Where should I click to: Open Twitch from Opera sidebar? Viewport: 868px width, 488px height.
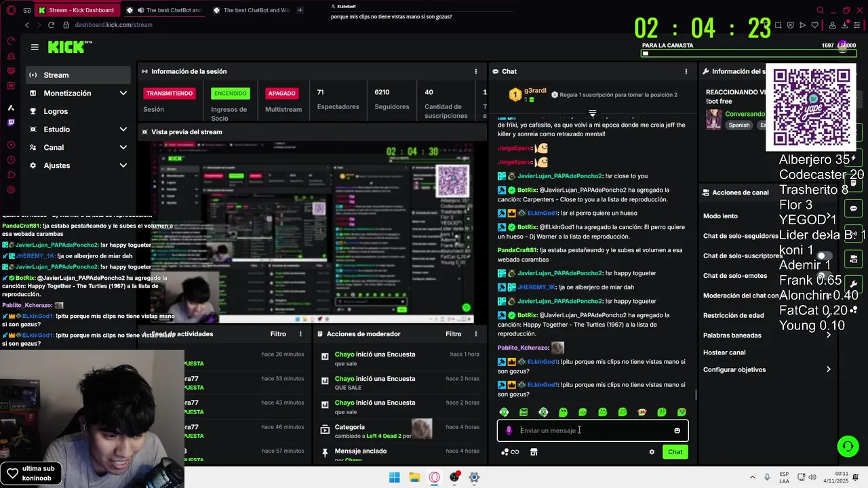coord(11,123)
